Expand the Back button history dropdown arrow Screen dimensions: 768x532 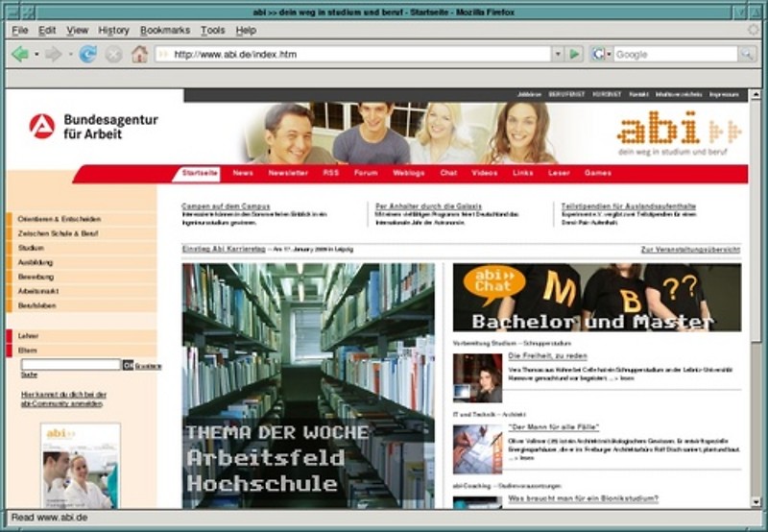[36, 54]
